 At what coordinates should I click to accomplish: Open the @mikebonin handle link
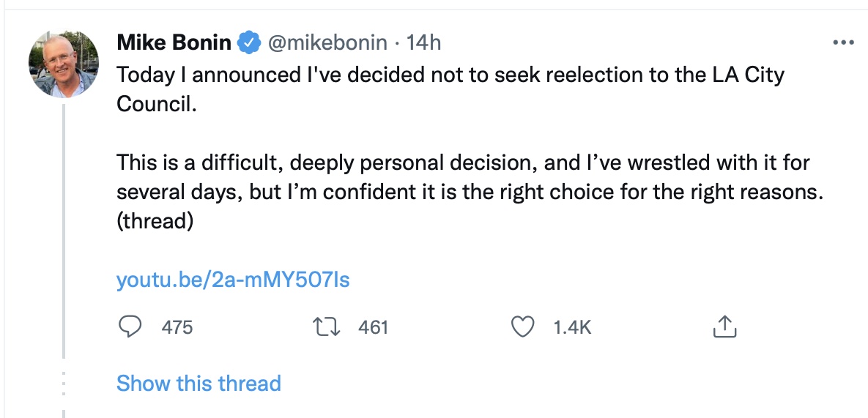click(327, 43)
